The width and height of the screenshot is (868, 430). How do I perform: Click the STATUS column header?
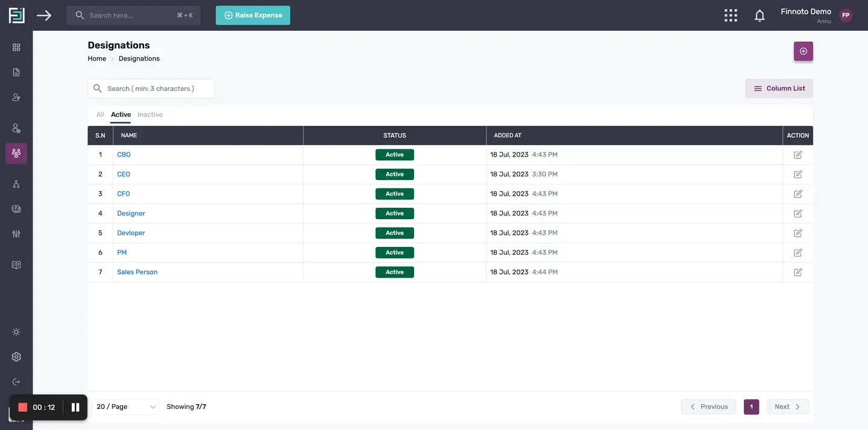pos(395,136)
